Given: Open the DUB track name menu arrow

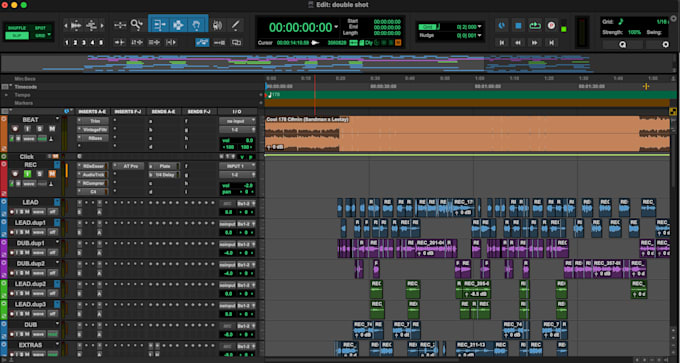Looking at the screenshot, I should click(x=57, y=324).
